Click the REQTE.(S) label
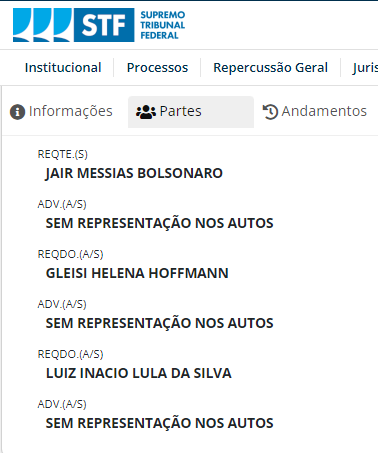This screenshot has width=378, height=453. (x=63, y=154)
